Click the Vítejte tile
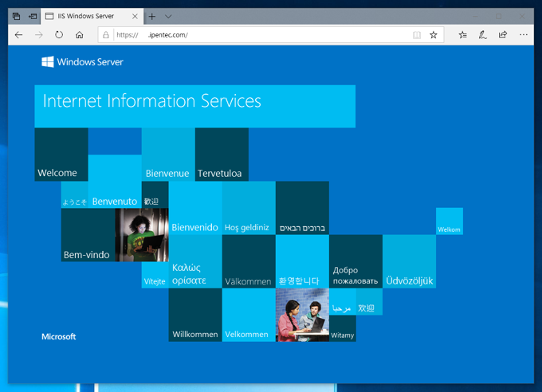This screenshot has height=392, width=542. tap(155, 275)
